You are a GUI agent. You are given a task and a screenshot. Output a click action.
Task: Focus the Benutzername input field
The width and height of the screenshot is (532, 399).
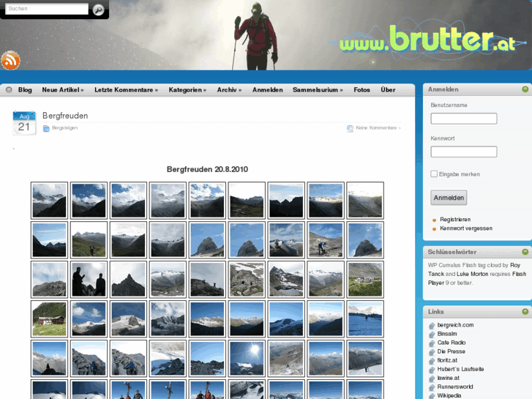pos(464,119)
